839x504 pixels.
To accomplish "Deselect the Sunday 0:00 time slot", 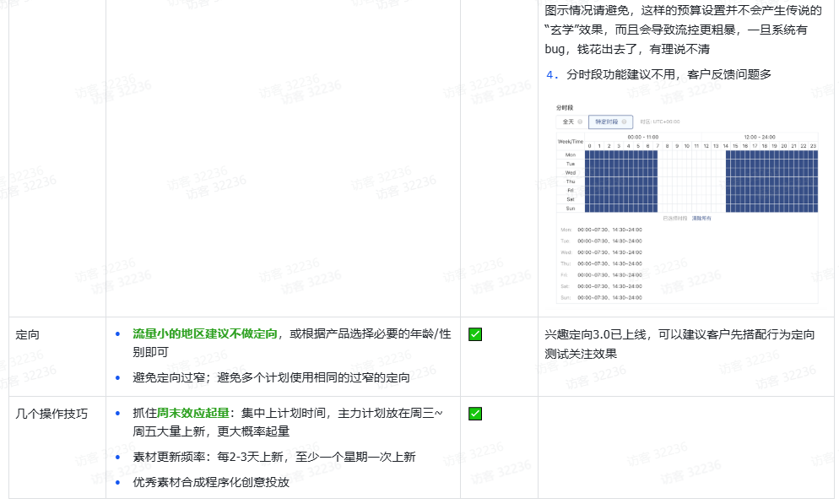I will pyautogui.click(x=589, y=209).
